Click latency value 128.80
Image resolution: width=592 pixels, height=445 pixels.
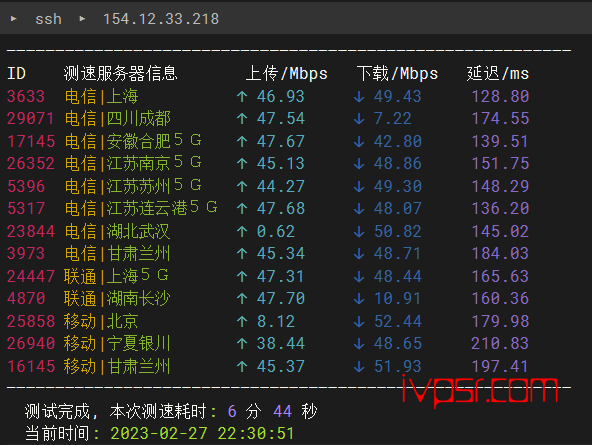pos(500,96)
